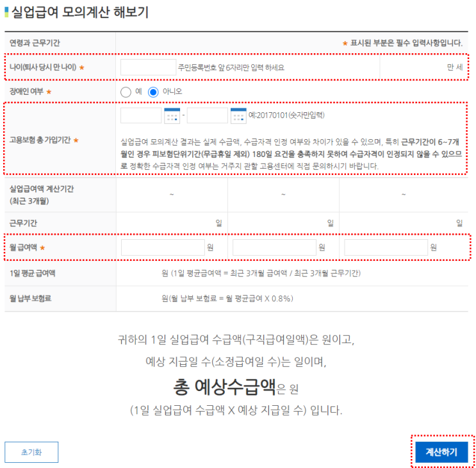Screen dimensions: 476x468
Task: Click the '1일 평균 급여액' label
Action: coord(32,273)
